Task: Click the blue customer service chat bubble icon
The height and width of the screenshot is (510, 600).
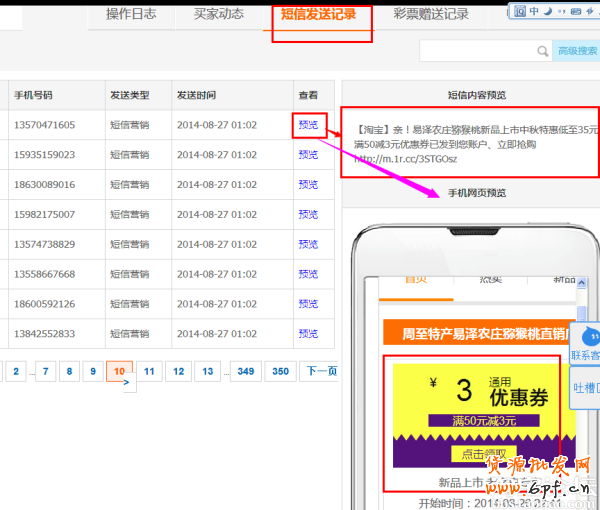Action: (x=590, y=336)
